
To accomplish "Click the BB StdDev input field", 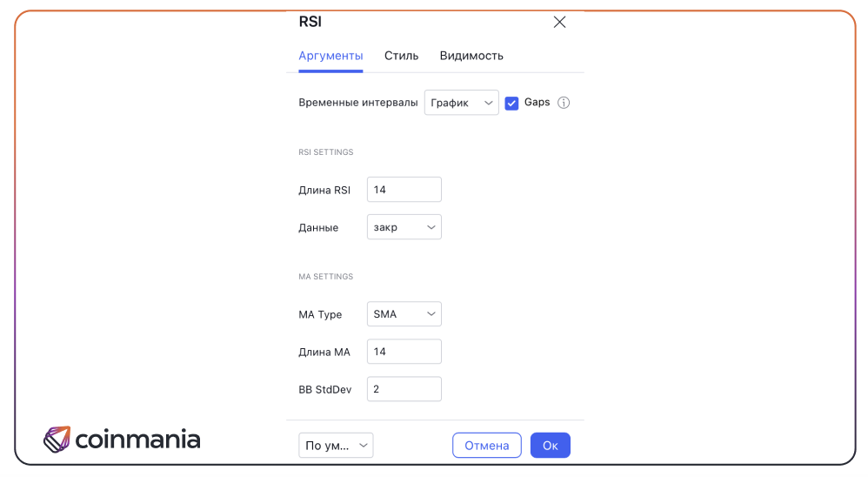I will tap(404, 389).
